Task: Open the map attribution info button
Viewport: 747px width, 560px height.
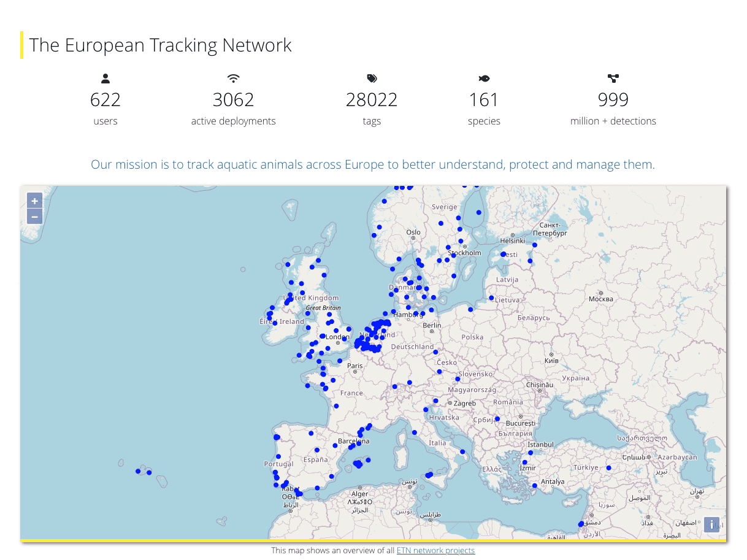Action: coord(711,525)
